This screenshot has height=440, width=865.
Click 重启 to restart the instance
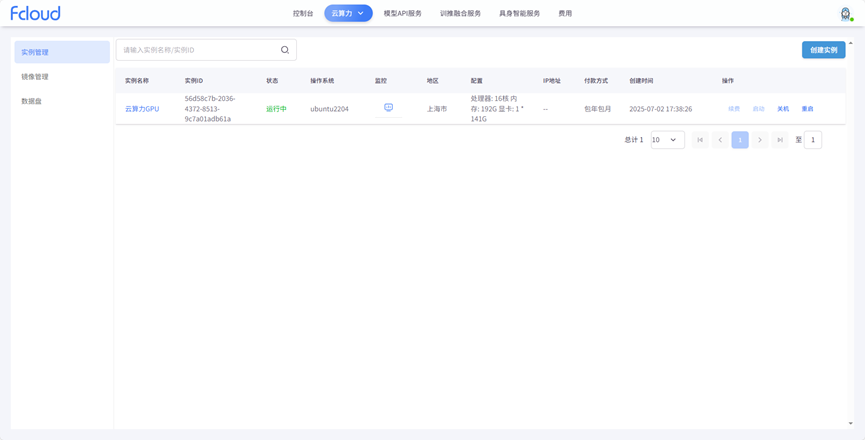pos(807,109)
